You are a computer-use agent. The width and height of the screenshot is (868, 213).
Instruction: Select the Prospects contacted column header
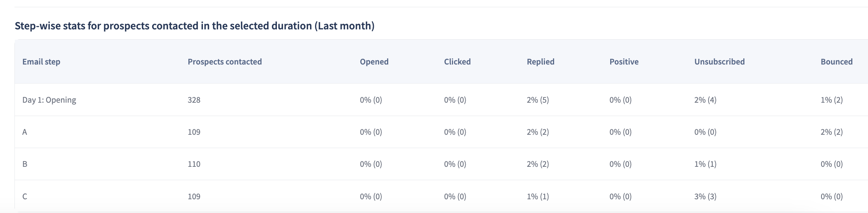click(225, 62)
